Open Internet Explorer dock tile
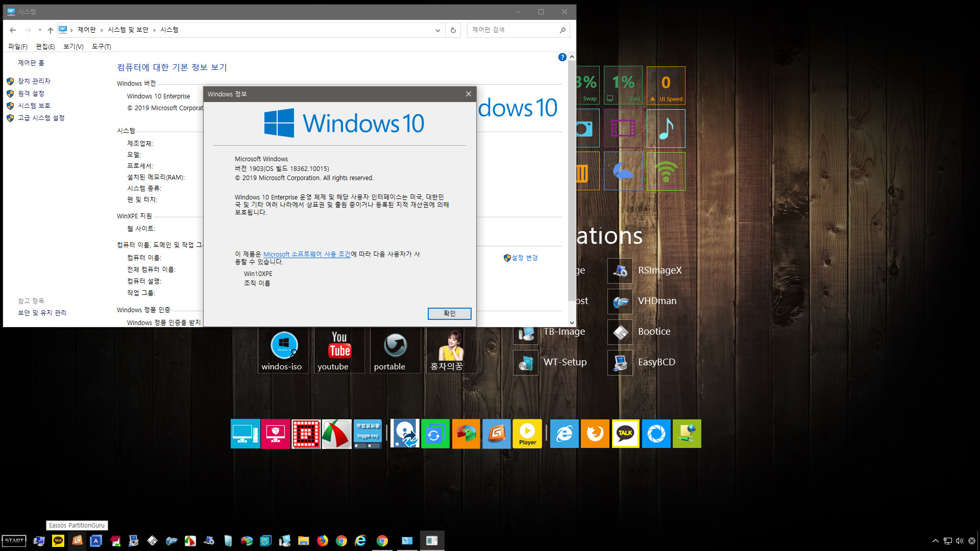 point(565,434)
